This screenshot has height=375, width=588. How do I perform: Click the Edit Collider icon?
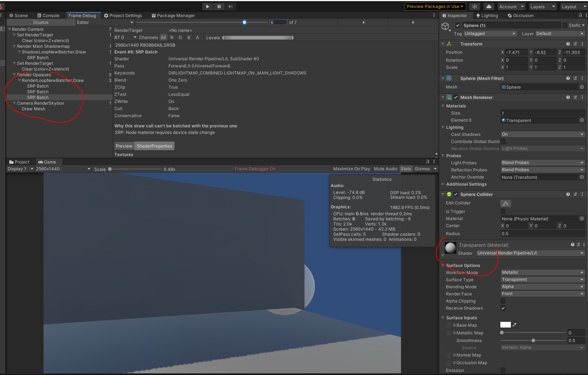505,203
